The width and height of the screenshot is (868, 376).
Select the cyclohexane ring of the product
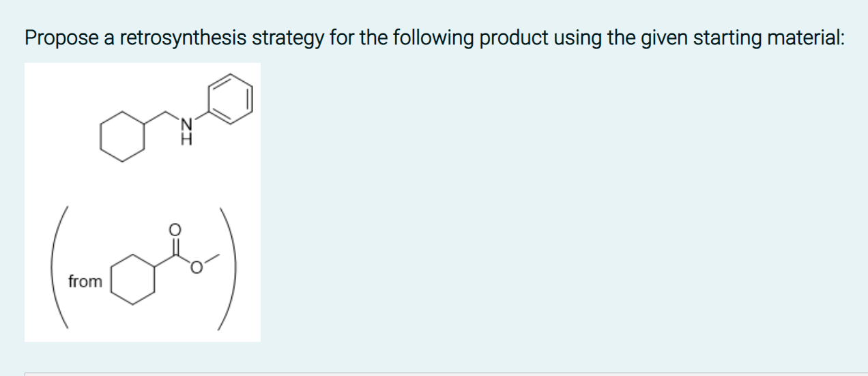123,136
